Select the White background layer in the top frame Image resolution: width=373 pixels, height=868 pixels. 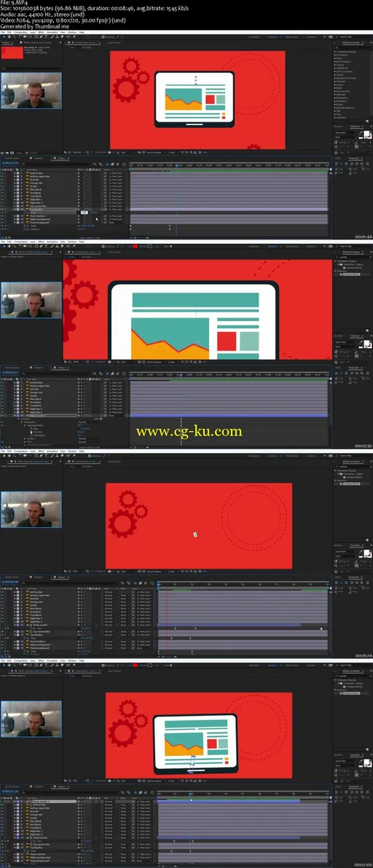point(39,219)
